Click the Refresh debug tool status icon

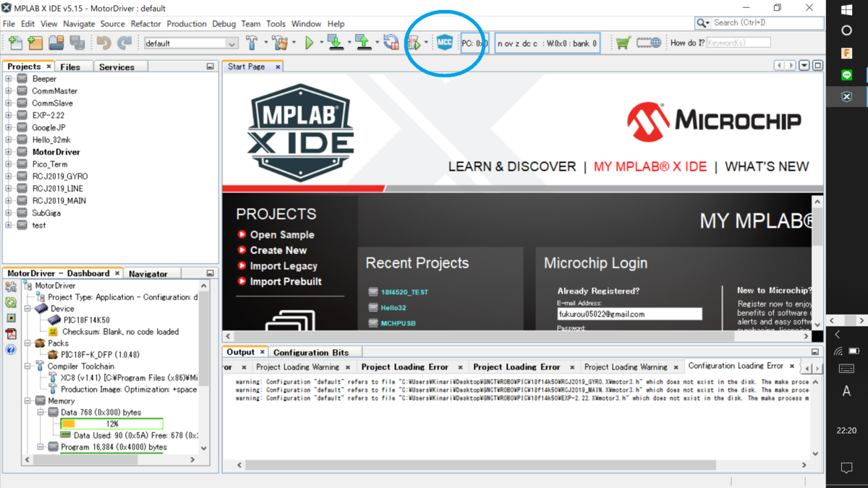tap(11, 302)
